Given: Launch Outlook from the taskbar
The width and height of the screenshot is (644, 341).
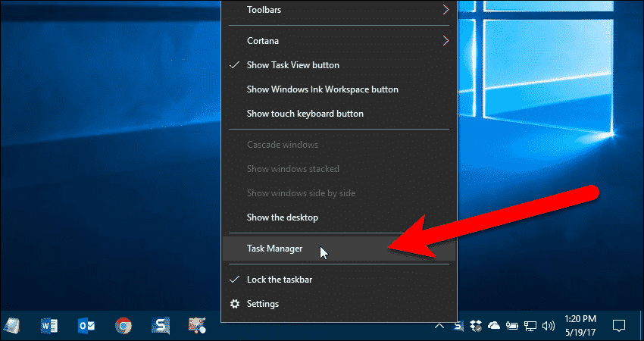Looking at the screenshot, I should tap(86, 326).
